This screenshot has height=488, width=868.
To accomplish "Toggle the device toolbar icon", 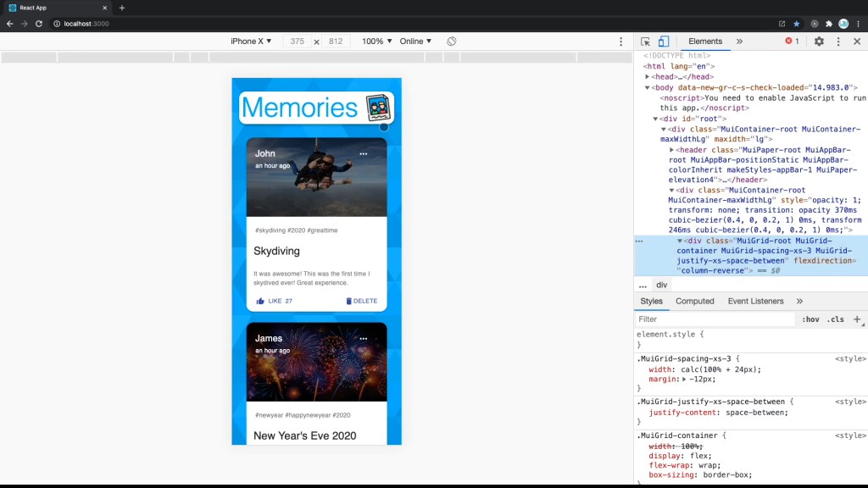I will point(664,42).
